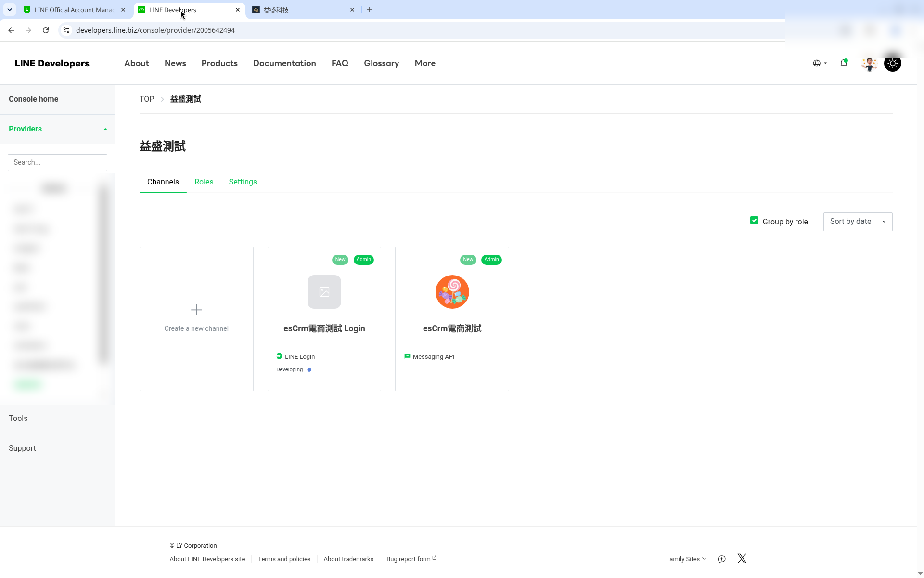This screenshot has height=578, width=924.
Task: Open the LINE feedback chat icon in footer
Action: click(x=721, y=559)
